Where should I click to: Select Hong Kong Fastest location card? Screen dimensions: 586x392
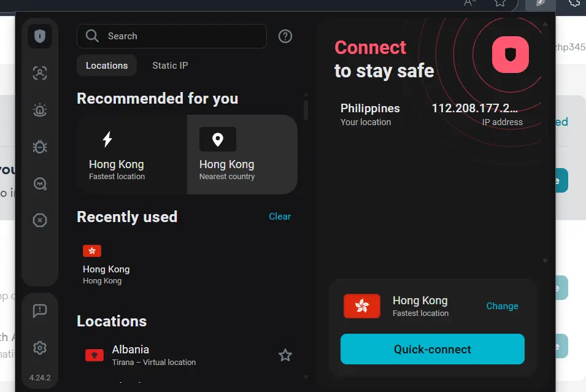coord(132,155)
